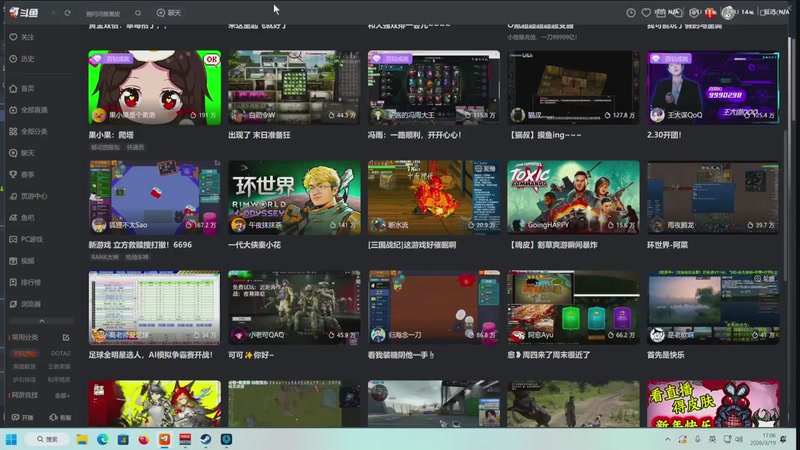
Task: Expand 全部+ next to 网游竞技
Action: coord(62,395)
